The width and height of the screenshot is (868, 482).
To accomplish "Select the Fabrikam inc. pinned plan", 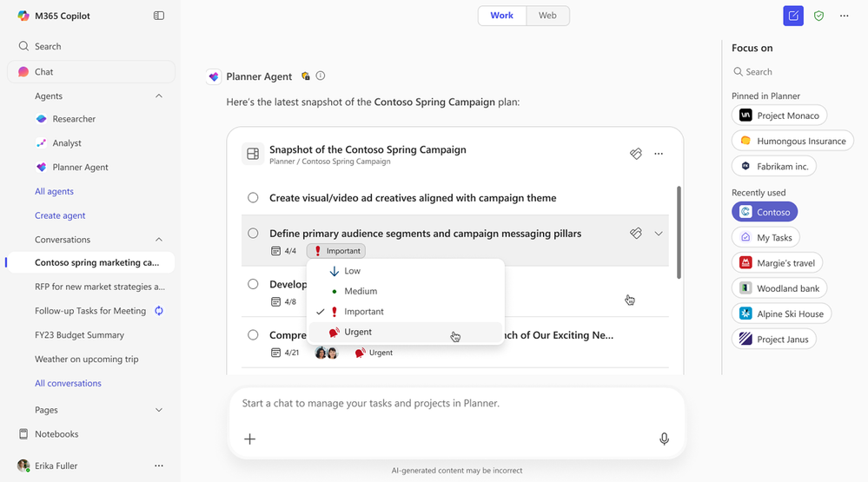I will 774,166.
